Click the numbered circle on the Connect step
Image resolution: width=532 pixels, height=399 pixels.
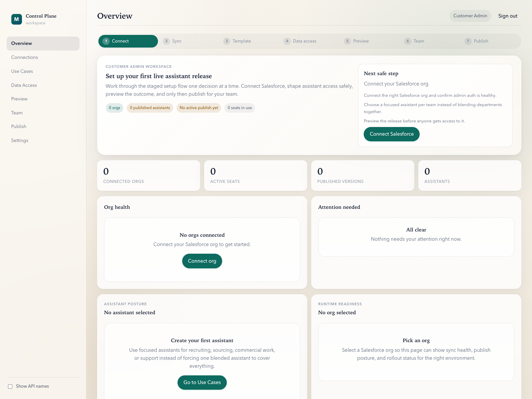(x=106, y=41)
